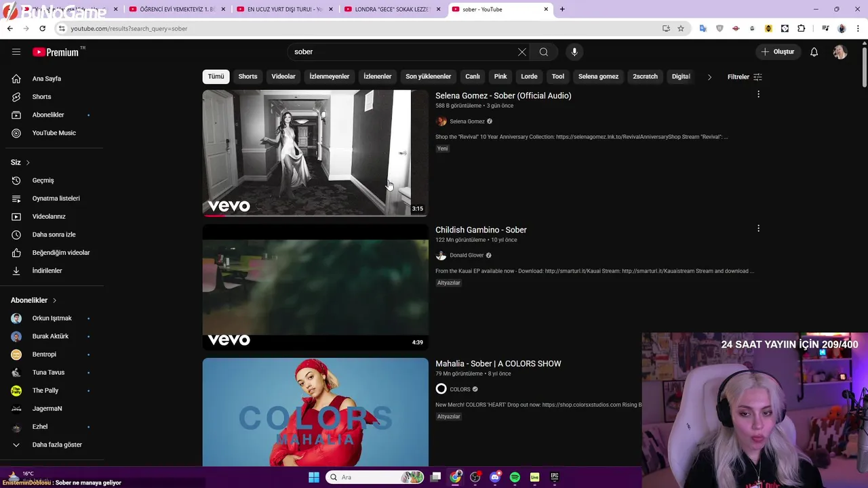Select the Canlı filter chip
The width and height of the screenshot is (868, 488).
473,77
